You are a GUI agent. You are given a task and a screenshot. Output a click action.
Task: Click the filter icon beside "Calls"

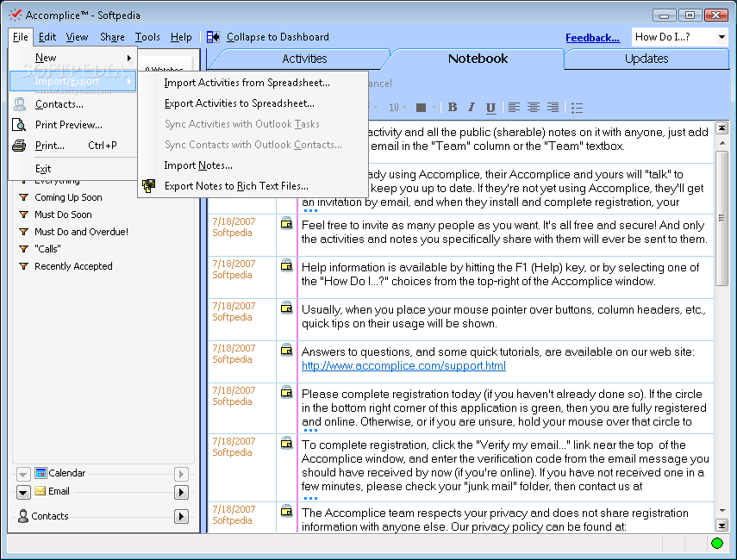tap(23, 249)
